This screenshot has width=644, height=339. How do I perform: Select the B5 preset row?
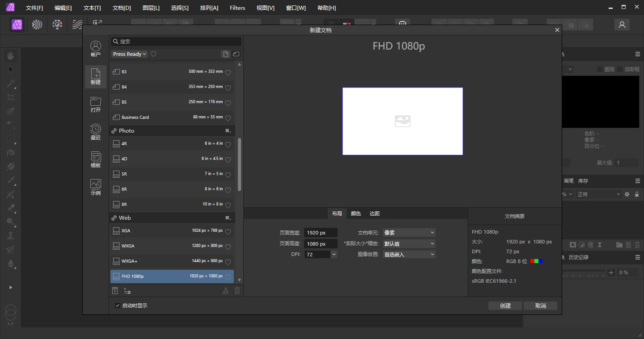(172, 102)
